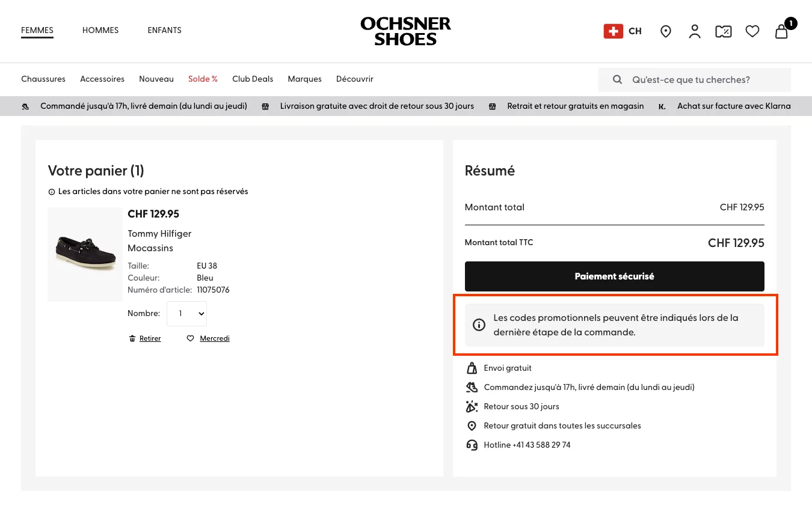Screen dimensions: 812x512
Task: Open the Nouveau menu
Action: [156, 79]
